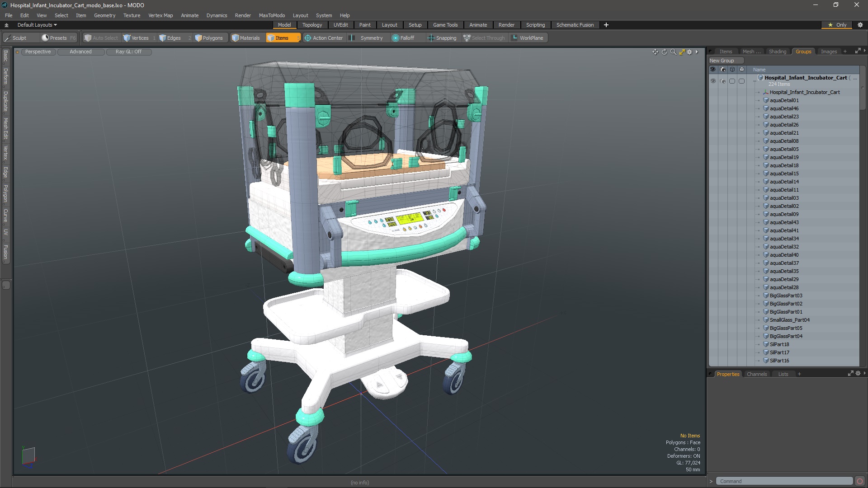
Task: Open the Default Layouts dropdown
Action: point(37,25)
